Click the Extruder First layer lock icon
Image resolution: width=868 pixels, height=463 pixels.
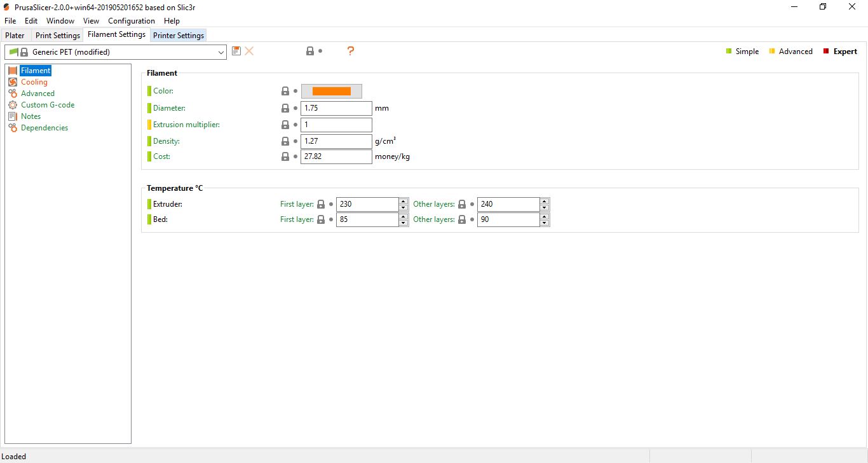[x=321, y=204]
